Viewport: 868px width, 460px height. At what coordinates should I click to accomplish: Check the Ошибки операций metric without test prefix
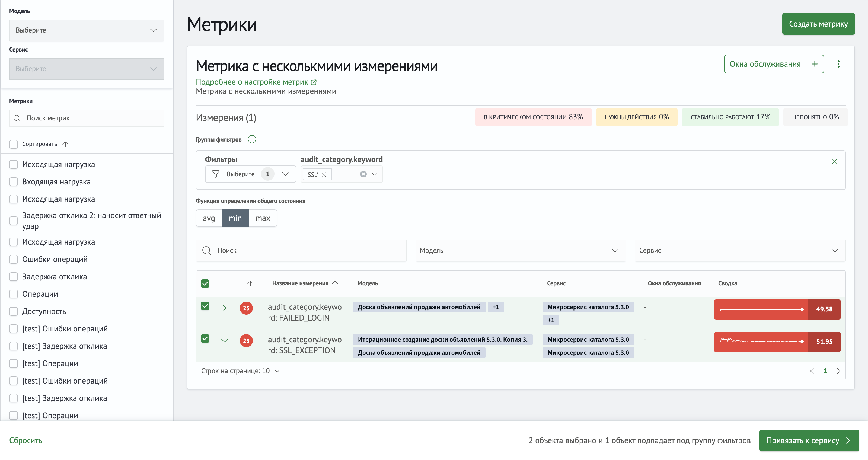click(14, 260)
